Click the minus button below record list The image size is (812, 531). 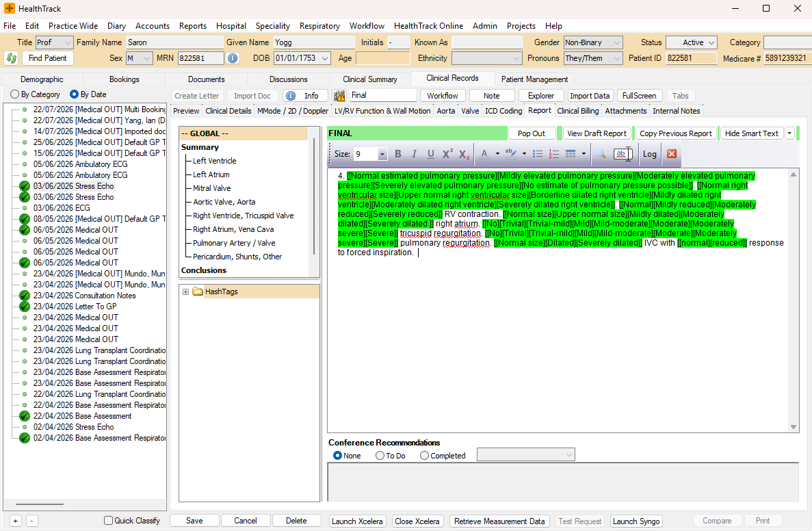(31, 521)
